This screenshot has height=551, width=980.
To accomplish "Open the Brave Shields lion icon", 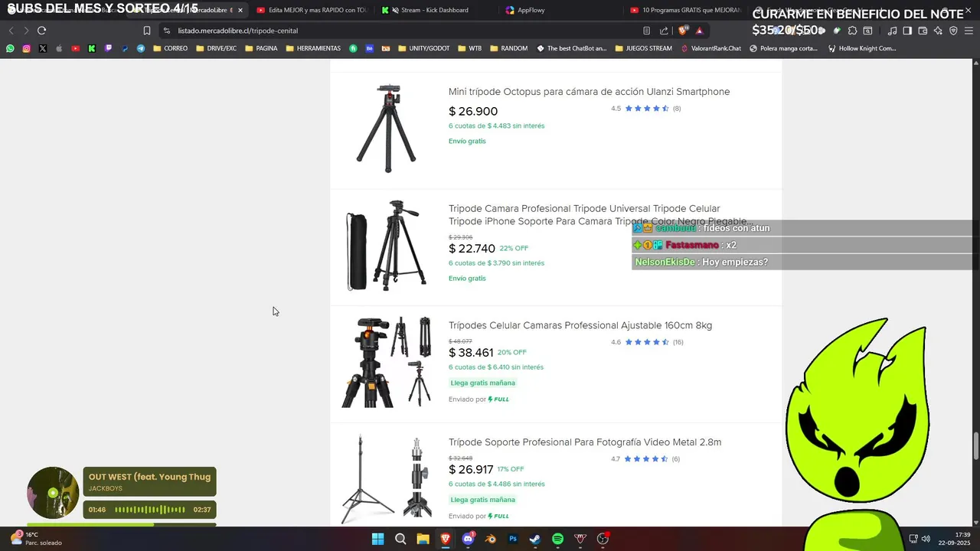I will [683, 31].
